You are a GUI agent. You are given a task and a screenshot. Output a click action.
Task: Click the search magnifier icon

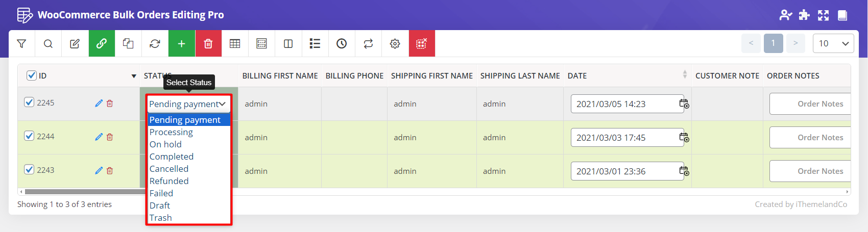click(x=48, y=44)
